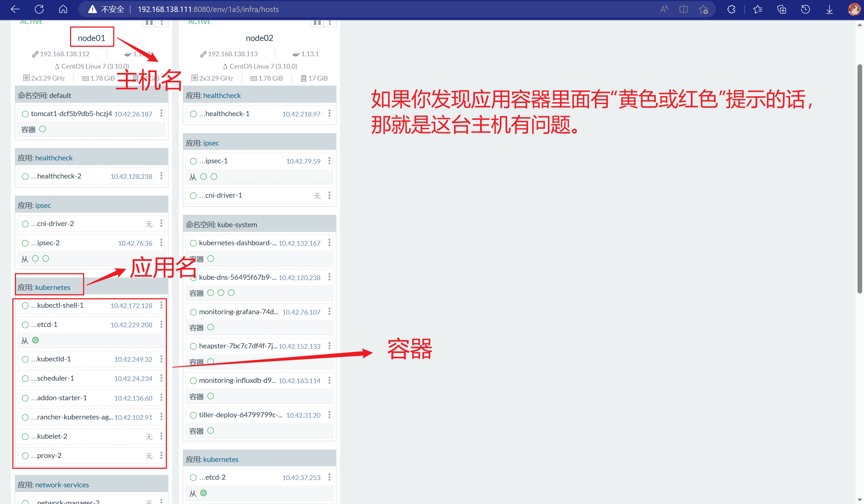Click kubernetes-dashboard container status circle
The image size is (864, 504).
(210, 258)
